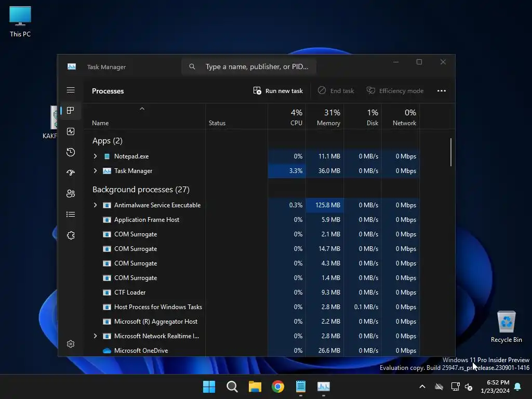This screenshot has width=532, height=399.
Task: Click the Background processes (27) heading
Action: point(141,190)
